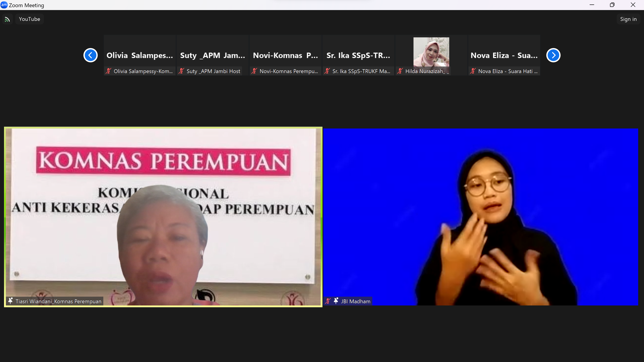Click Nova Eliza - Suara Hati name label
The image size is (644, 362).
pyautogui.click(x=508, y=72)
